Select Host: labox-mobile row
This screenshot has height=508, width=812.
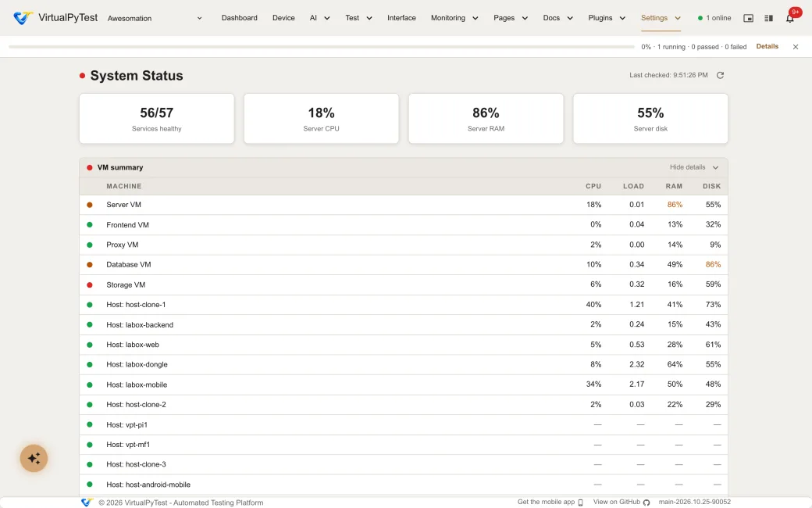click(404, 385)
